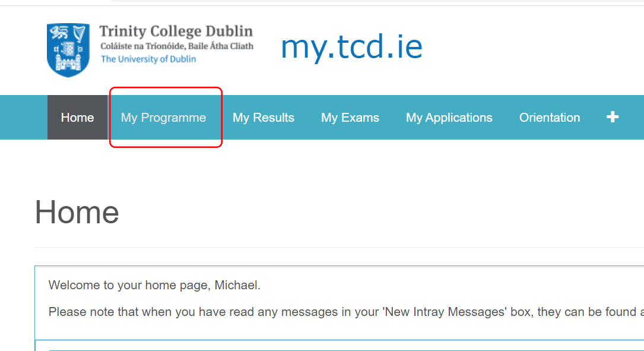Click The University of Dublin tagline
Screen dimensions: 644x351
pos(148,59)
